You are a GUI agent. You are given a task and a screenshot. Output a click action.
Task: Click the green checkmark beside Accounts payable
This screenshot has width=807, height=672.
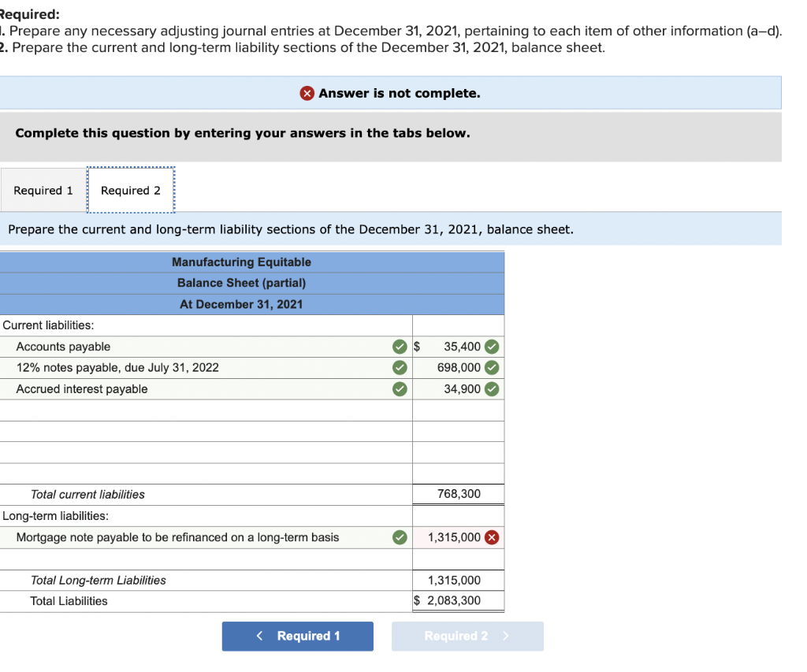click(400, 346)
